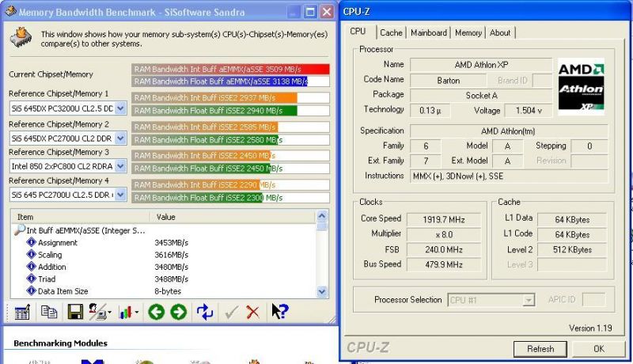Image resolution: width=633 pixels, height=364 pixels.
Task: Click the diamond icon next to Triad
Action: pyautogui.click(x=31, y=279)
